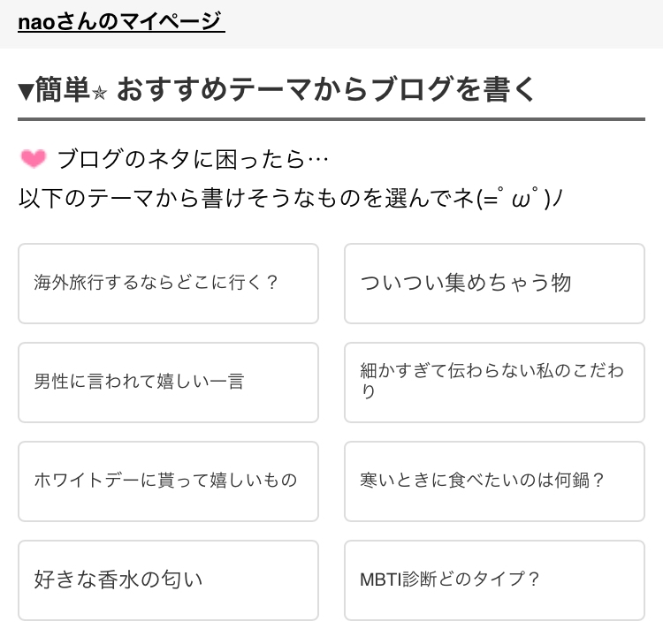
Task: Pick the 男性に言われて嬉しい一言 theme
Action: (x=168, y=383)
